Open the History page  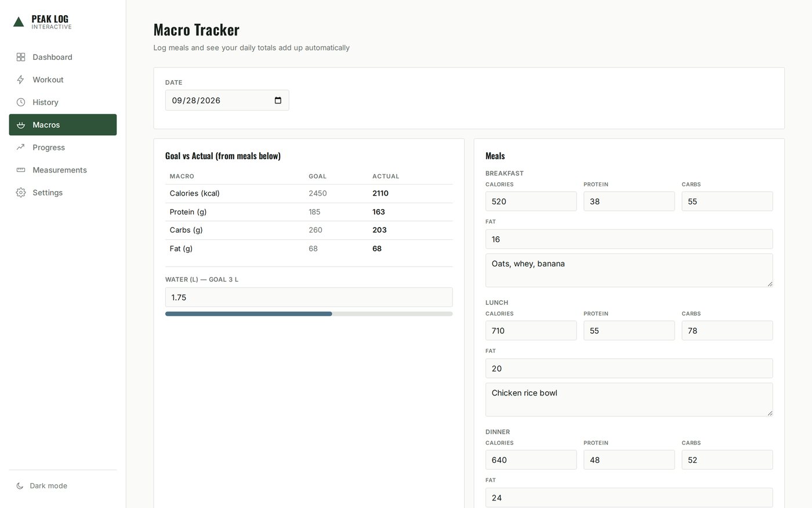click(x=63, y=102)
